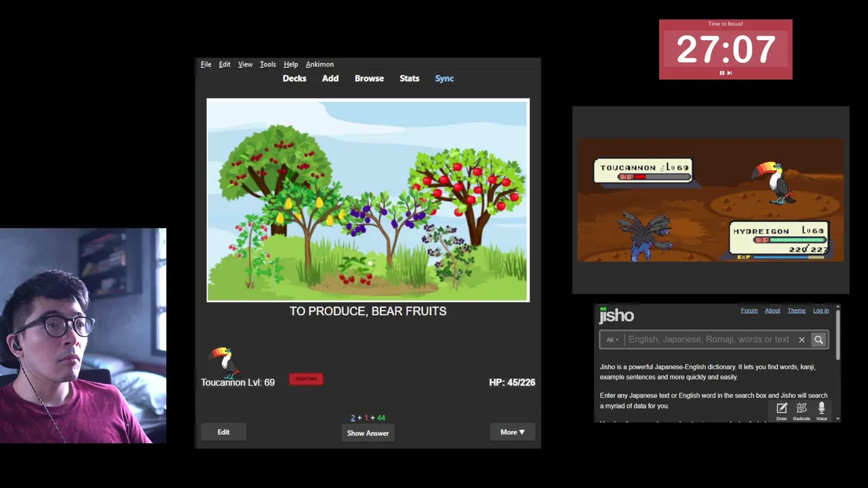Click the red Fighting type badge

[x=306, y=379]
